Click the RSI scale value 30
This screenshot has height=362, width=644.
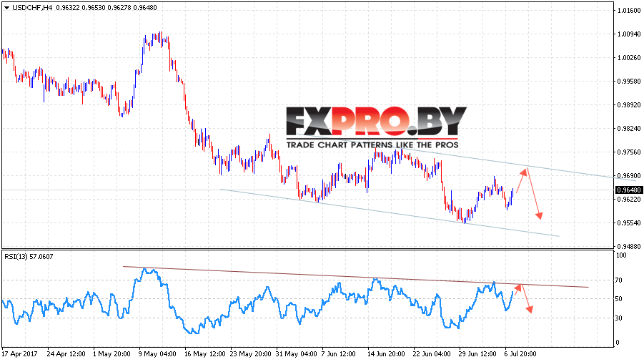coord(620,318)
